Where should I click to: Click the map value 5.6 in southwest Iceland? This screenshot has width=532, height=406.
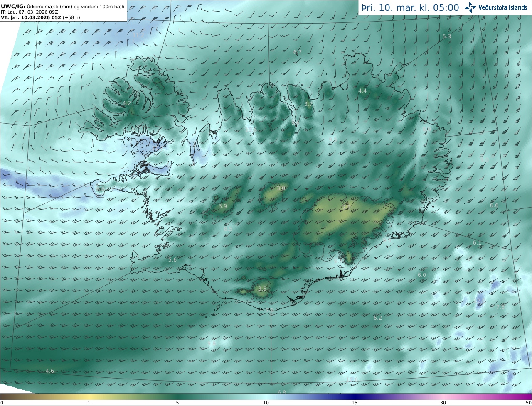[172, 260]
